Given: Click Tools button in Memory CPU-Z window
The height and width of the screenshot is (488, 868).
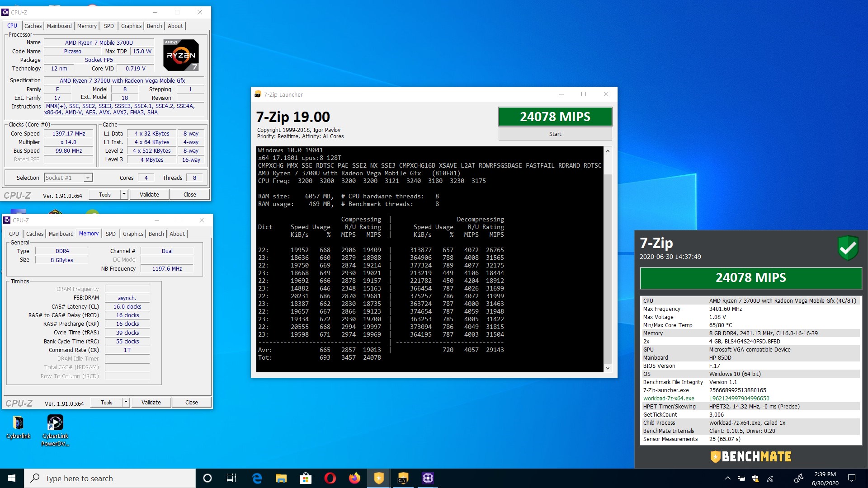Looking at the screenshot, I should [x=107, y=402].
